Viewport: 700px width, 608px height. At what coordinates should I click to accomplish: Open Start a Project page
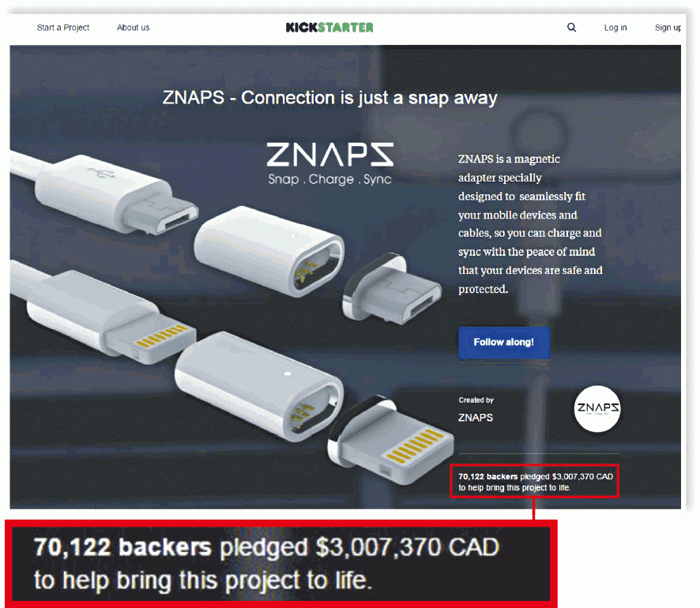coord(63,28)
